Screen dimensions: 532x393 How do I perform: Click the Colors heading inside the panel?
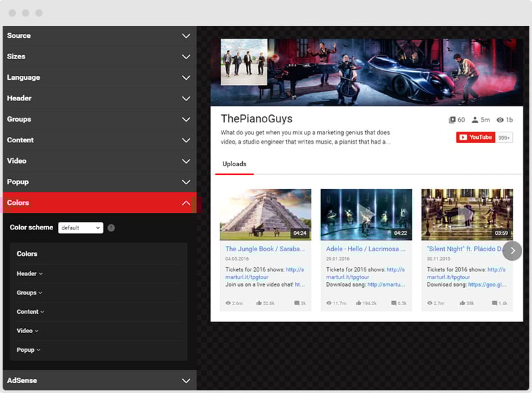(x=27, y=254)
